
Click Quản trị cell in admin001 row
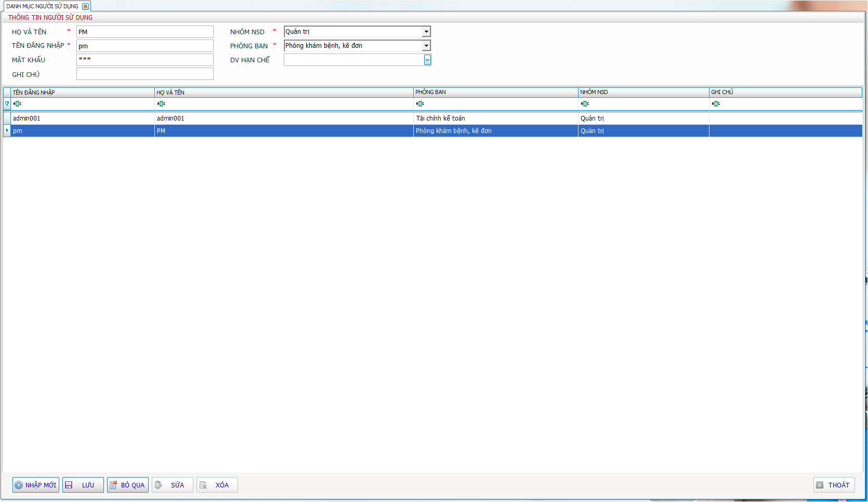[x=644, y=118]
